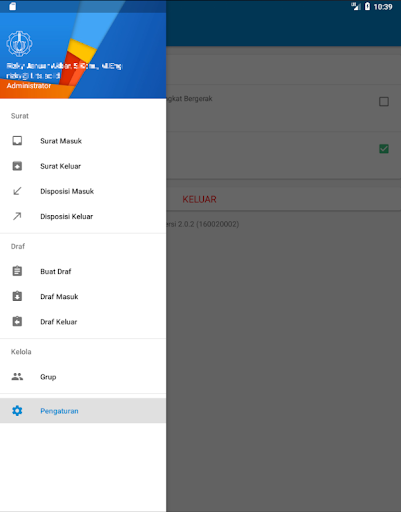Viewport: 401px width, 512px height.
Task: Uncheck the green checked checkbox
Action: click(x=384, y=149)
